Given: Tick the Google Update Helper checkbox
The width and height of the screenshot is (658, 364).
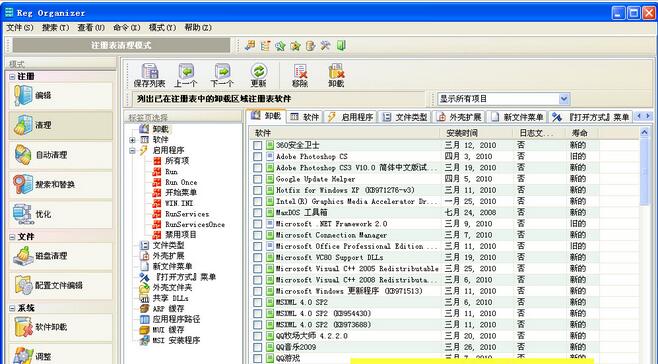Looking at the screenshot, I should coord(258,179).
